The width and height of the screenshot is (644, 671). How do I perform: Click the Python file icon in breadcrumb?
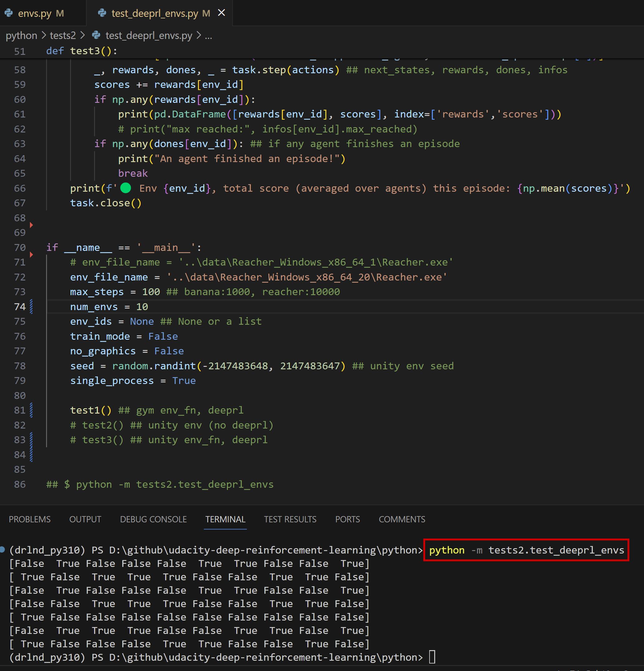coord(97,35)
